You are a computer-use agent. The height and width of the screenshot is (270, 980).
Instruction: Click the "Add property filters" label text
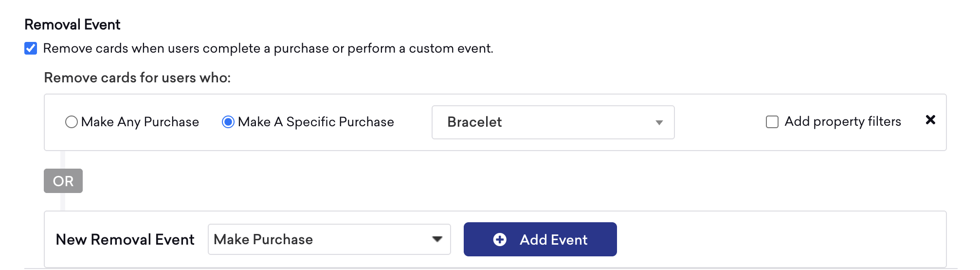tap(843, 121)
